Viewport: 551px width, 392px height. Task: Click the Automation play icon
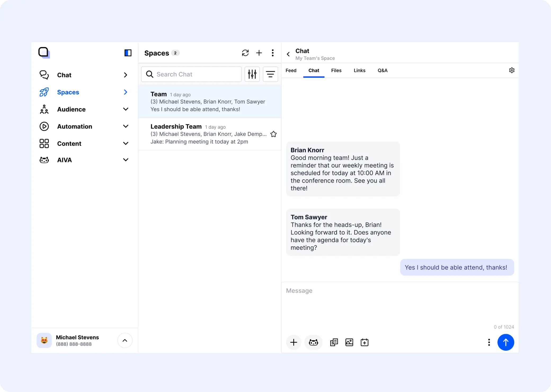(44, 126)
